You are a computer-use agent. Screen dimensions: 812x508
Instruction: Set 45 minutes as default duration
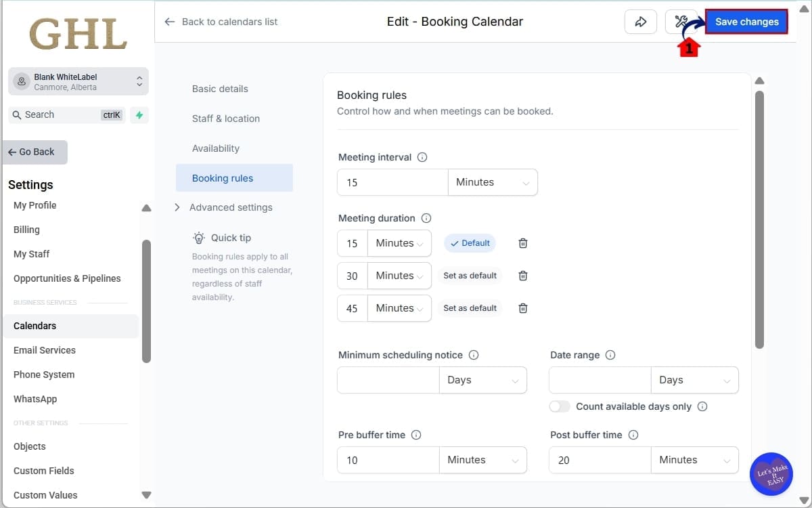coord(470,308)
